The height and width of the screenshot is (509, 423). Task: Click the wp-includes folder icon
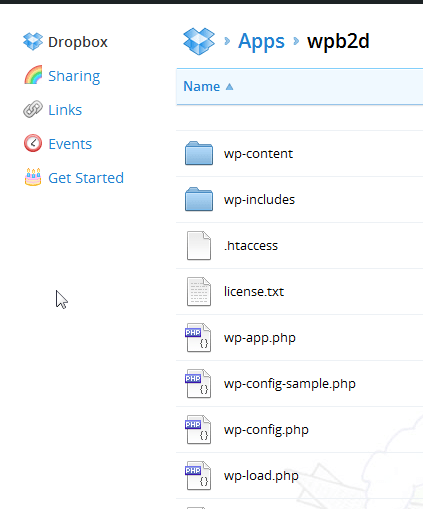coord(199,199)
